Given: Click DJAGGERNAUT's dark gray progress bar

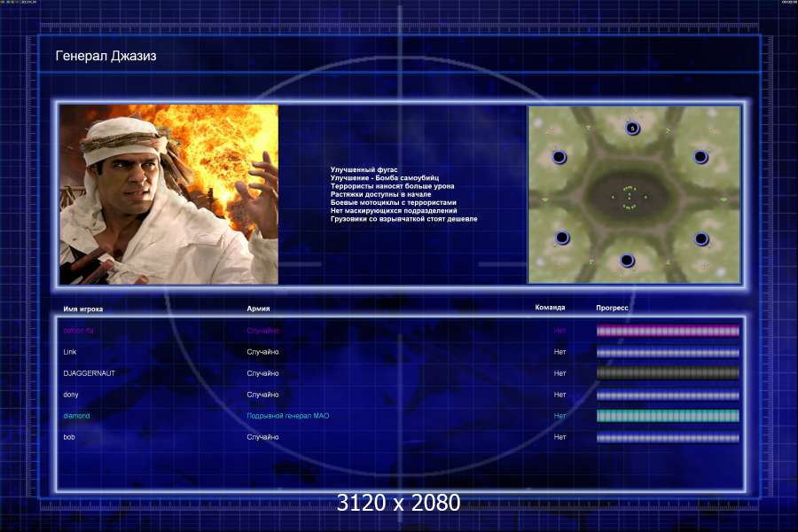Looking at the screenshot, I should (x=668, y=373).
